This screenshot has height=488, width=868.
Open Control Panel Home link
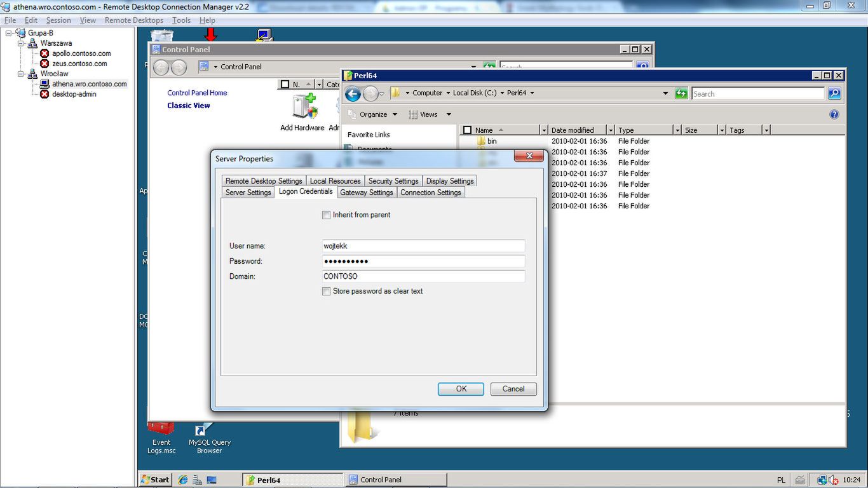pos(197,93)
